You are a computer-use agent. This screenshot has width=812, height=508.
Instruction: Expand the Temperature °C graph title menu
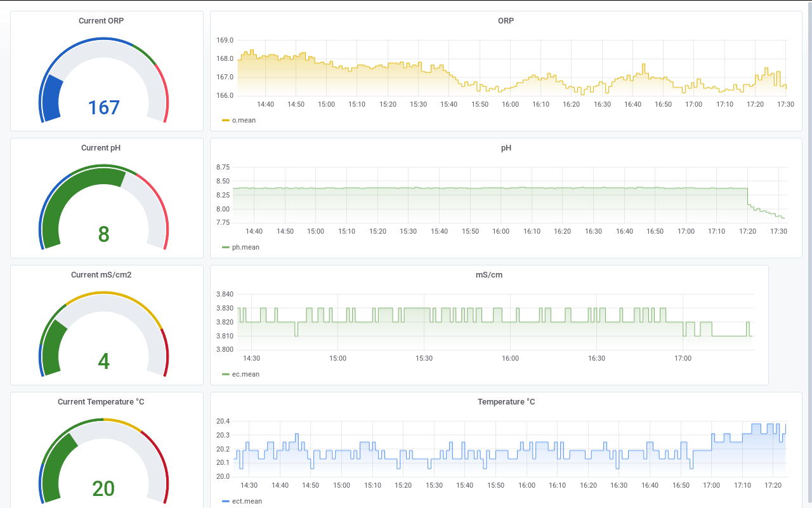tap(506, 402)
